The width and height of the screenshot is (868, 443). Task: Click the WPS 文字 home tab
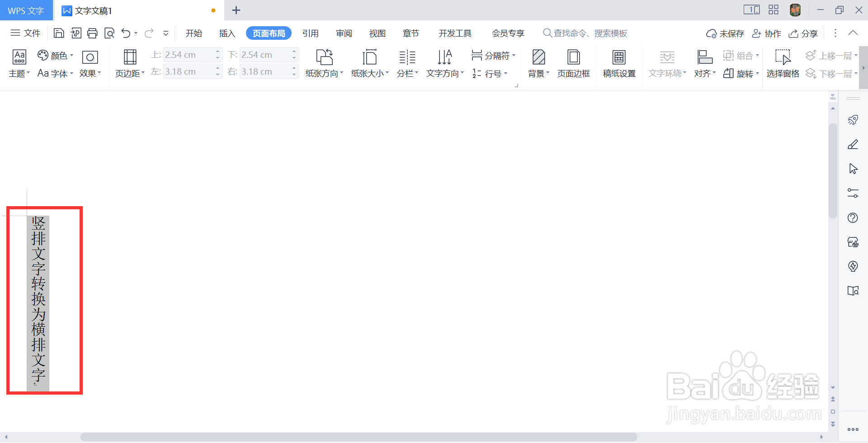26,10
